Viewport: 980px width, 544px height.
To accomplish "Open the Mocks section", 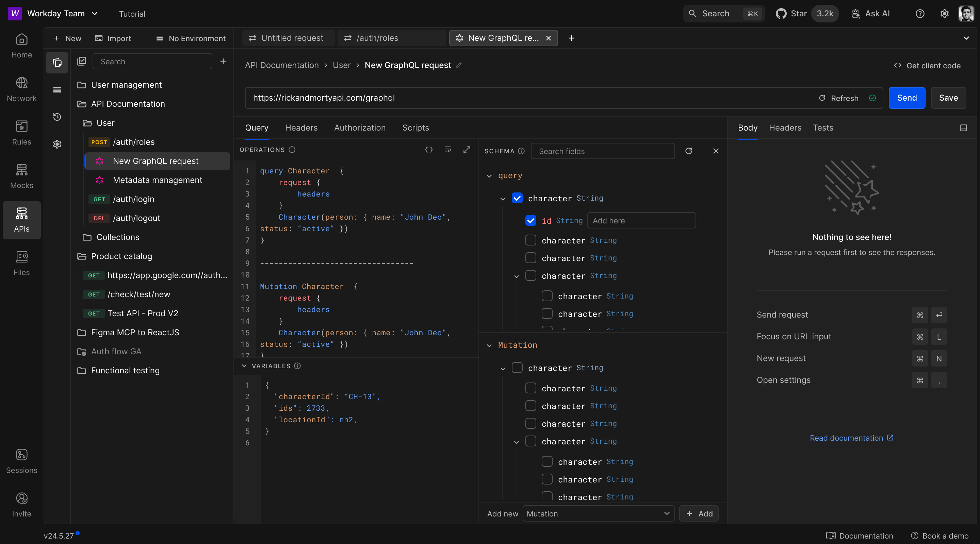I will (x=21, y=176).
